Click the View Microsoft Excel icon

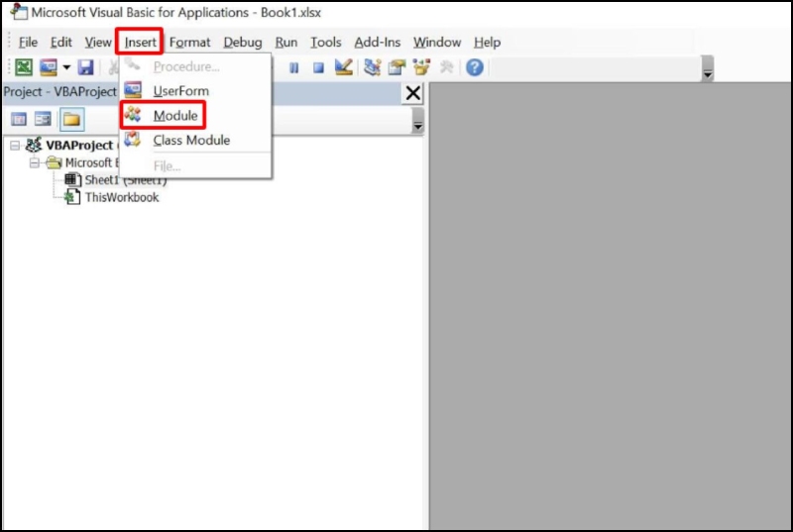point(23,67)
